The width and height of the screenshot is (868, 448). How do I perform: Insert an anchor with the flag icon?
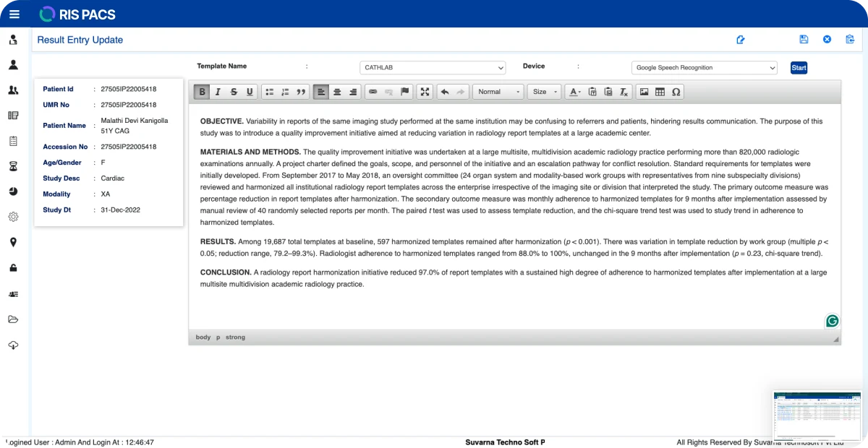tap(405, 92)
